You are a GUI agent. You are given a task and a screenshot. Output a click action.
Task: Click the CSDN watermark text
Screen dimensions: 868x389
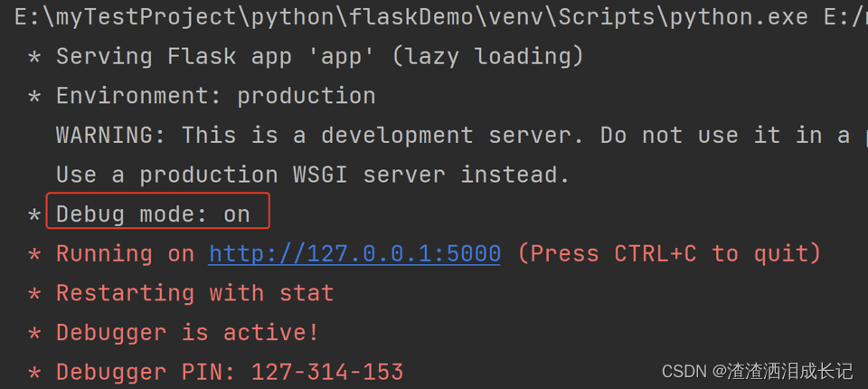[x=757, y=371]
